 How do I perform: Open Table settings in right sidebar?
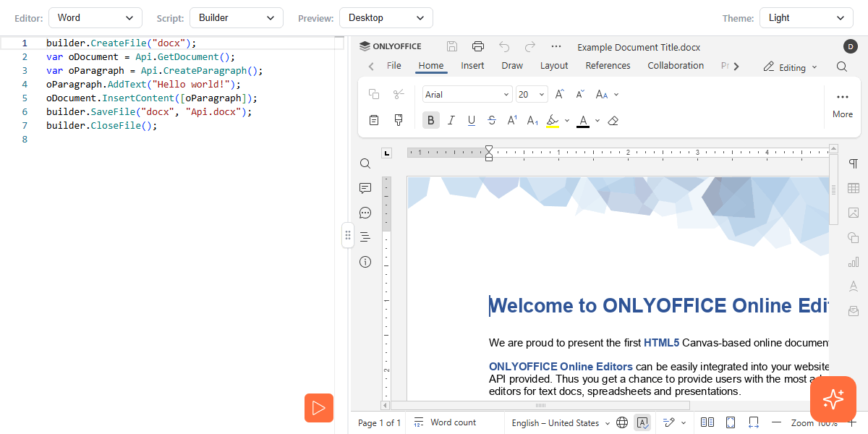pos(854,188)
